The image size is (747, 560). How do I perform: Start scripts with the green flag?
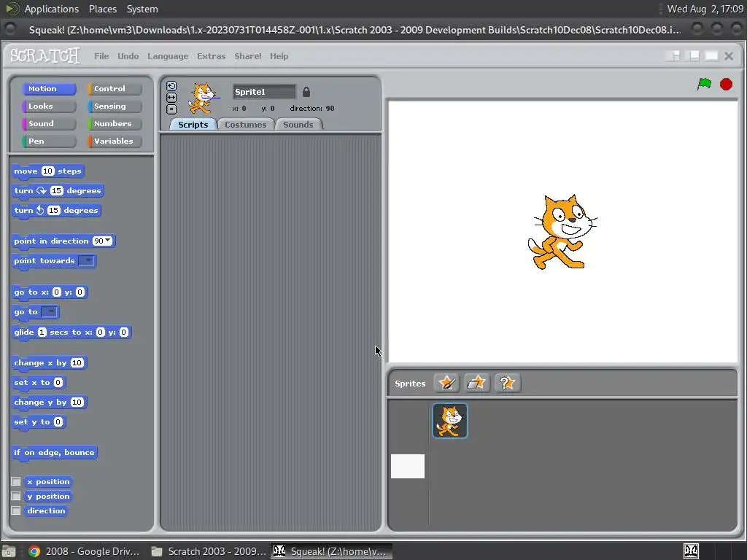click(704, 85)
